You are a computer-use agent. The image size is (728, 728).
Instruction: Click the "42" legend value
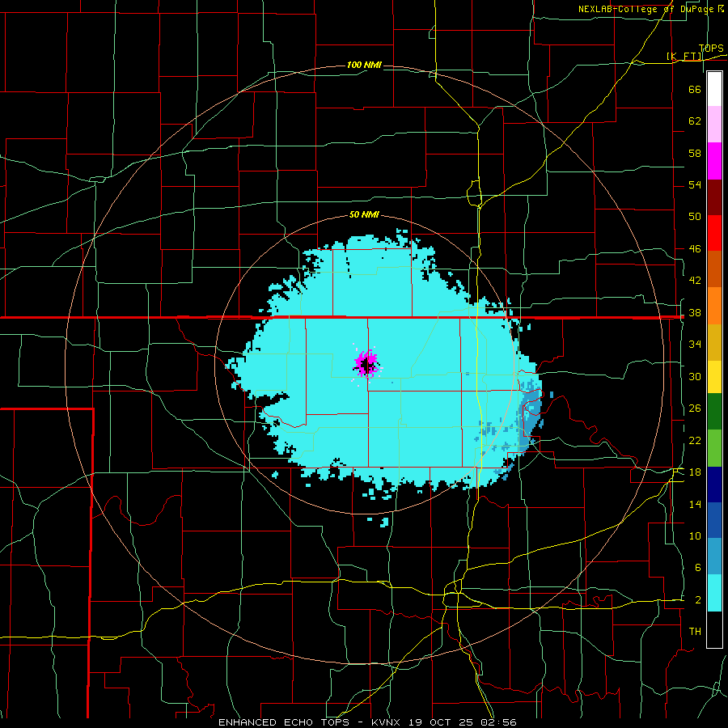coord(695,281)
